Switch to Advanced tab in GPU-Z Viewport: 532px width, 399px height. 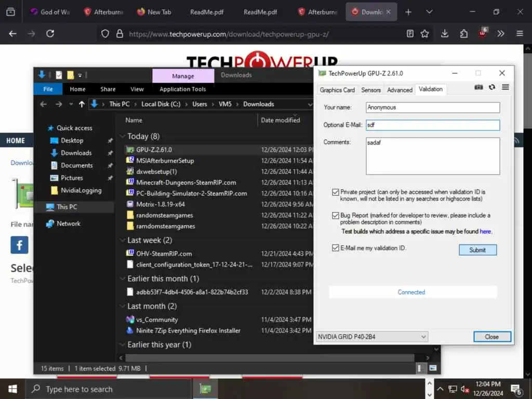coord(400,90)
